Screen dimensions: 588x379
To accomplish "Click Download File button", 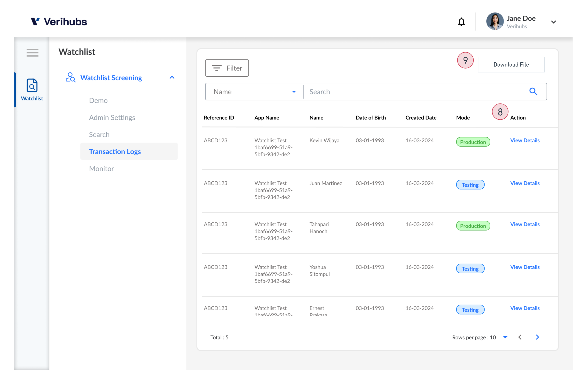I will (x=511, y=64).
